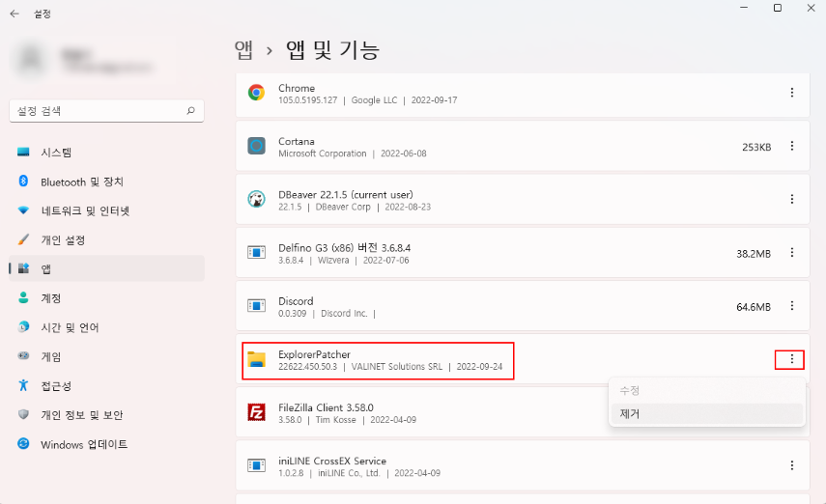The image size is (826, 504).
Task: Select the Chrome app name text
Action: [x=297, y=88]
